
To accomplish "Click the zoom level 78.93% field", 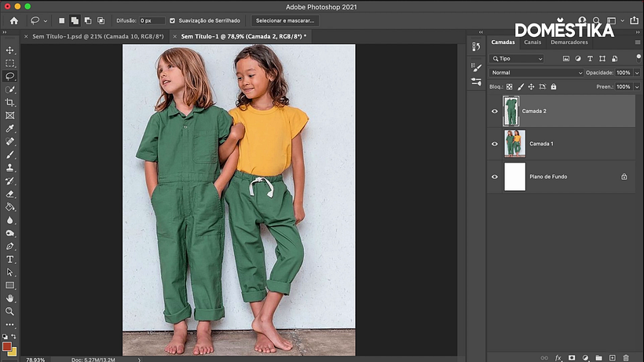I will click(35, 360).
